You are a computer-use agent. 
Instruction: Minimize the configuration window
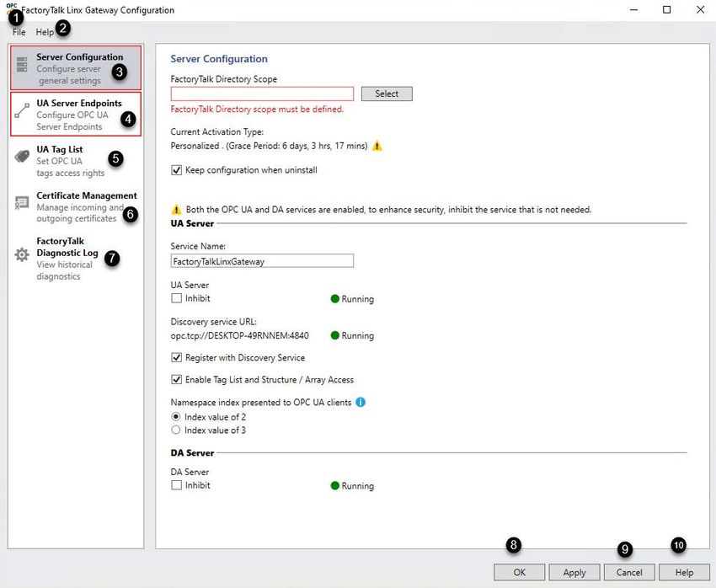[x=633, y=9]
